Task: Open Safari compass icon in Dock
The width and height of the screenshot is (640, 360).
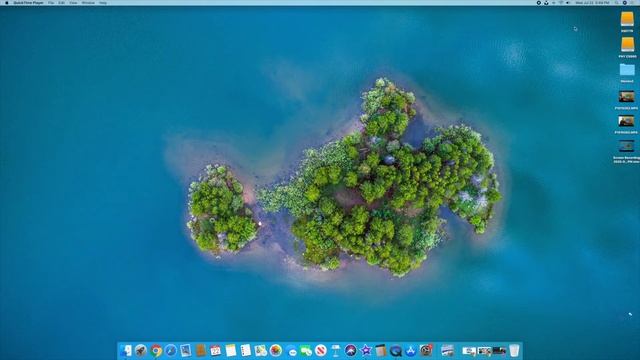Action: tap(171, 351)
